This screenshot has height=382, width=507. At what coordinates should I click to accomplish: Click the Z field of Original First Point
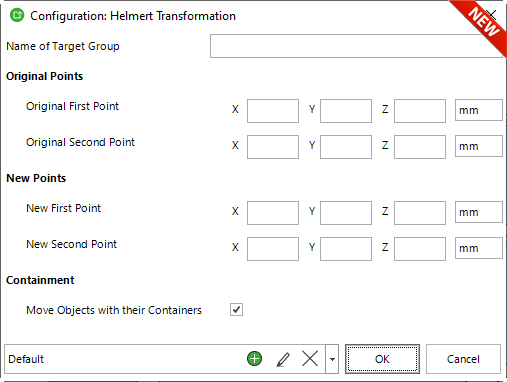pyautogui.click(x=420, y=111)
